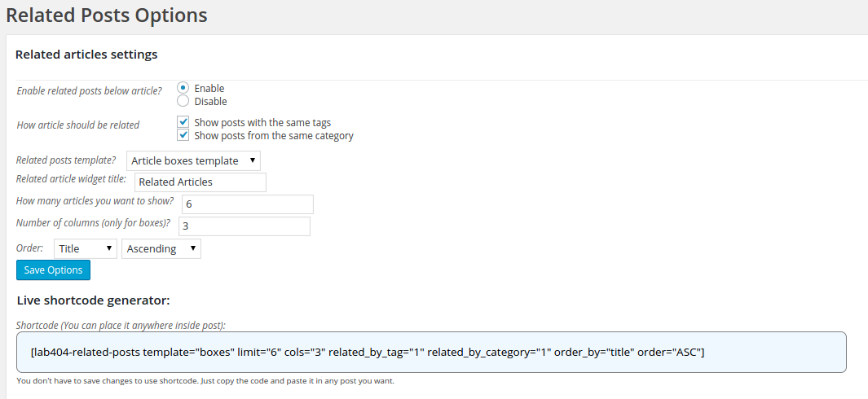Click the Related Posts Options page heading
The width and height of the screenshot is (868, 399).
tap(107, 15)
